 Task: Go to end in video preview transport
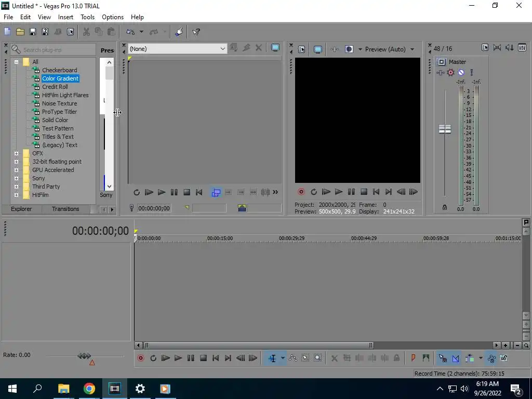(389, 192)
